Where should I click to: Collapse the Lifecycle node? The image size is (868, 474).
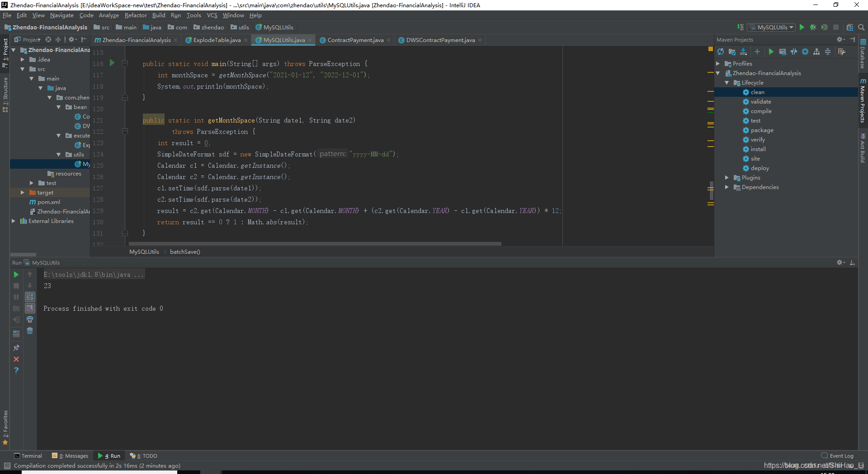(727, 83)
